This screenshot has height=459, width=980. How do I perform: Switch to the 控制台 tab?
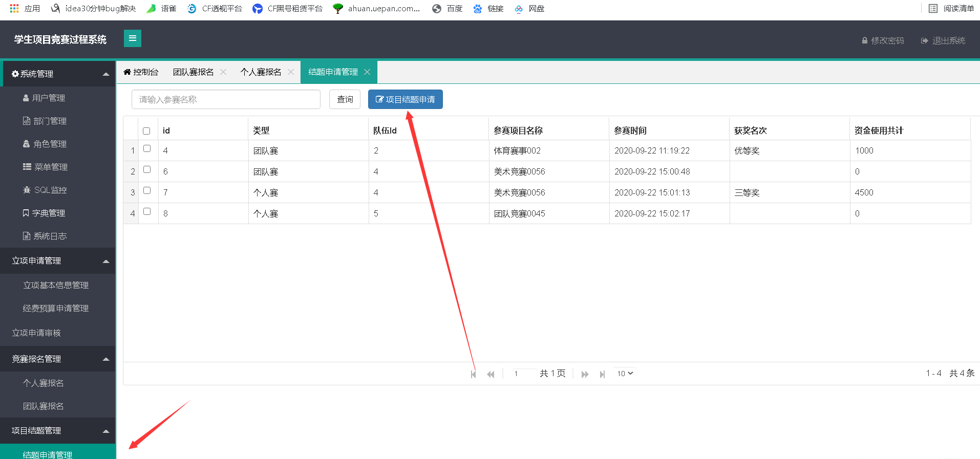click(141, 72)
